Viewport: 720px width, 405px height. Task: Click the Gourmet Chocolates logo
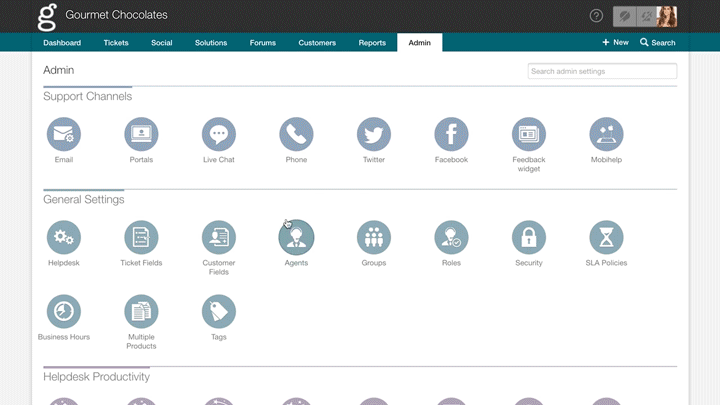[x=48, y=17]
